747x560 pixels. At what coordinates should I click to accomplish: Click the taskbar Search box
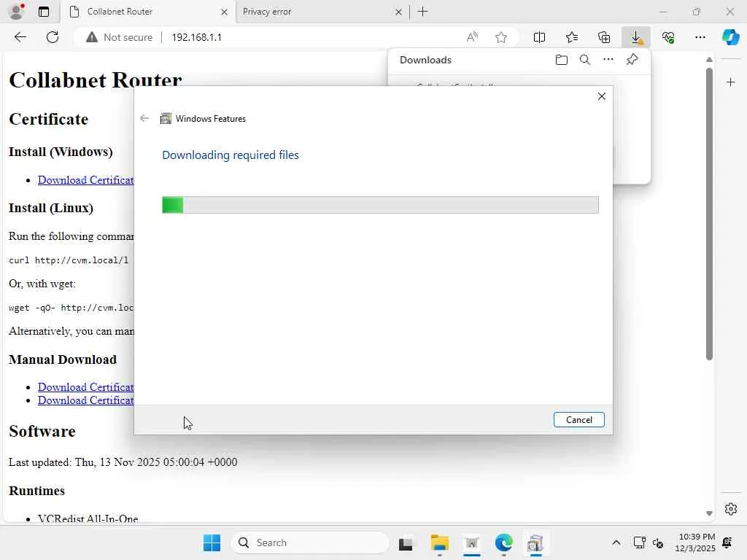click(x=310, y=542)
